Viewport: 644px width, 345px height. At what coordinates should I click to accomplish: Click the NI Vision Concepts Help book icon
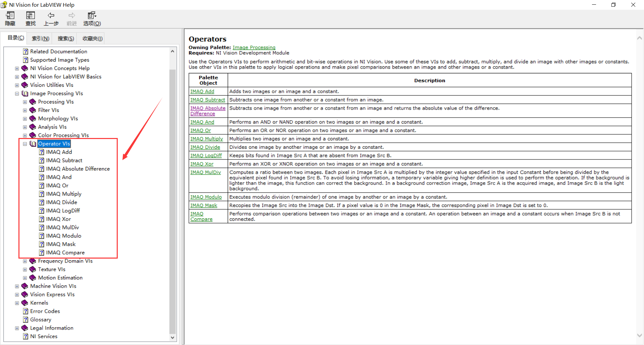tap(25, 68)
